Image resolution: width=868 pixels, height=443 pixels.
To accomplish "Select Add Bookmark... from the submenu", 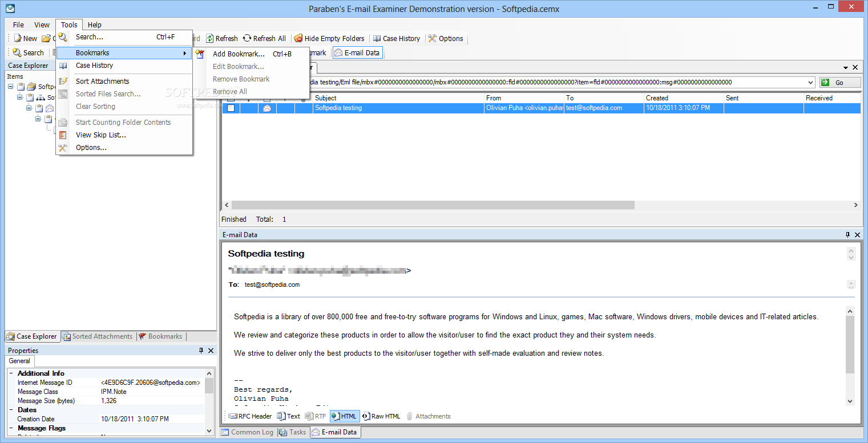I will pos(239,54).
